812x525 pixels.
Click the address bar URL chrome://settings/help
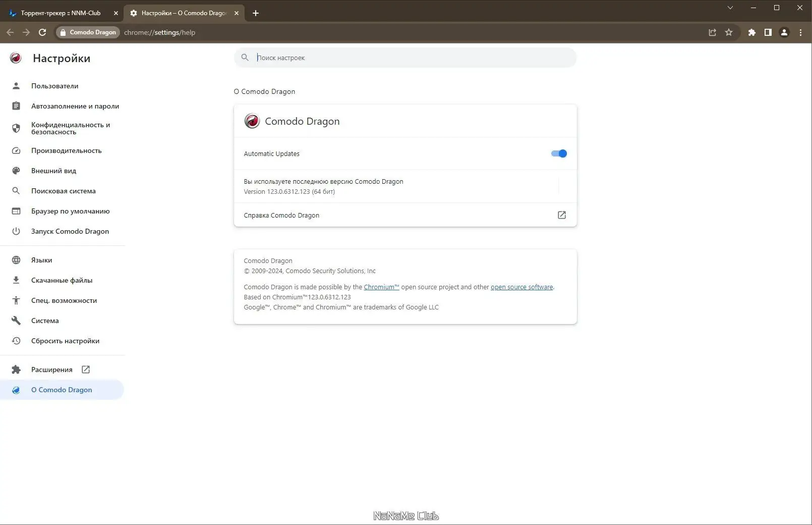coord(159,32)
